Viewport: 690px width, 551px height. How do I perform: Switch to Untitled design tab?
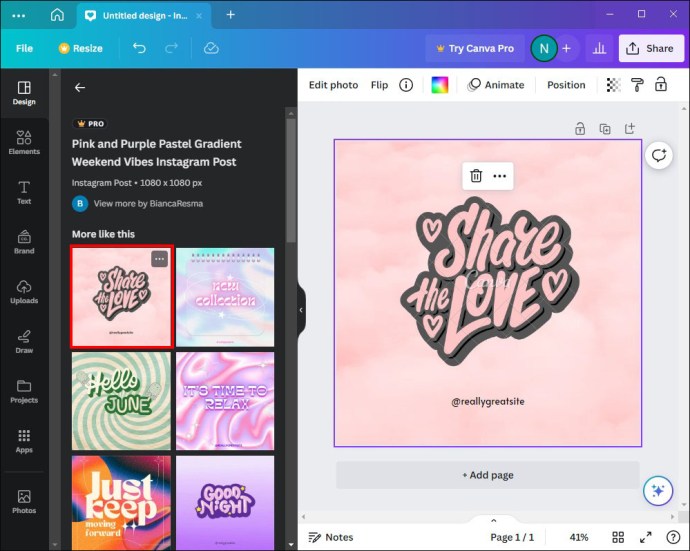click(x=144, y=16)
